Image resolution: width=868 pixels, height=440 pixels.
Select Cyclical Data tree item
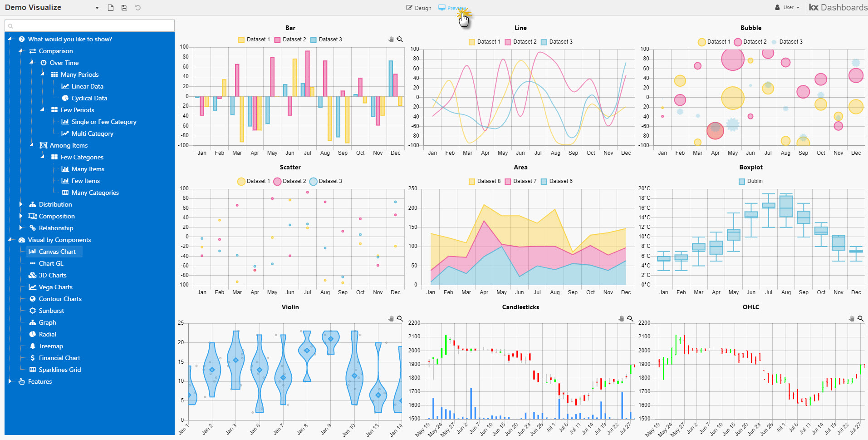(x=89, y=98)
